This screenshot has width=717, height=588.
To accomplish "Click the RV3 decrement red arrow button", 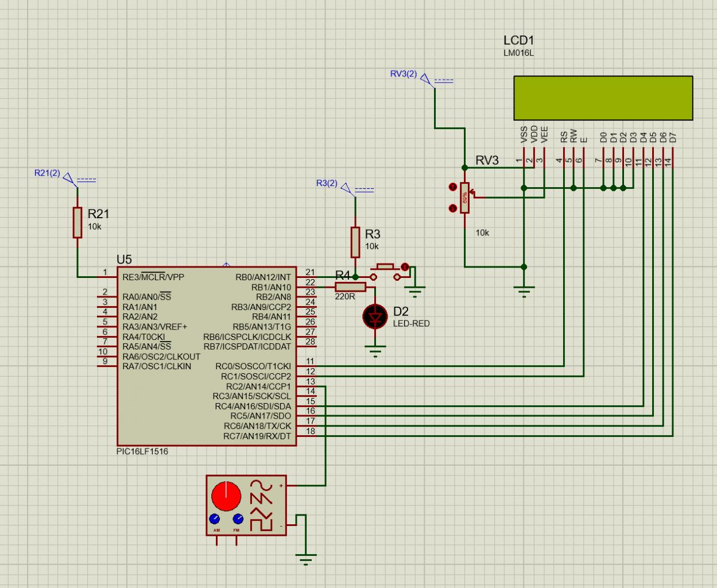I will (x=452, y=208).
